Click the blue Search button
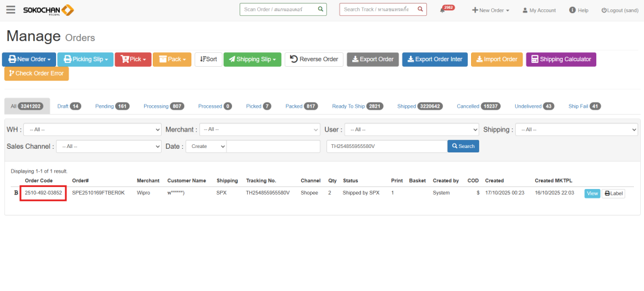 coord(463,146)
